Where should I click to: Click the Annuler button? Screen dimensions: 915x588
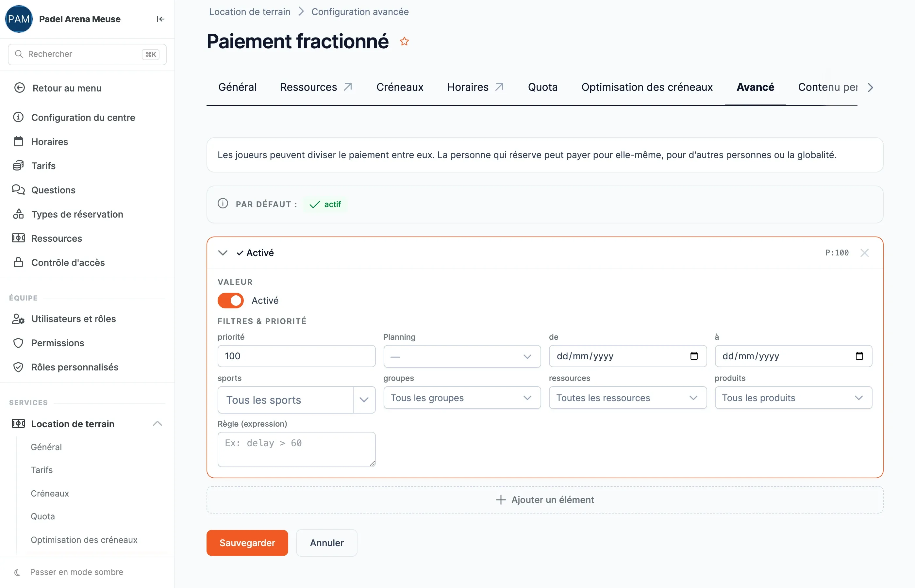tap(326, 543)
